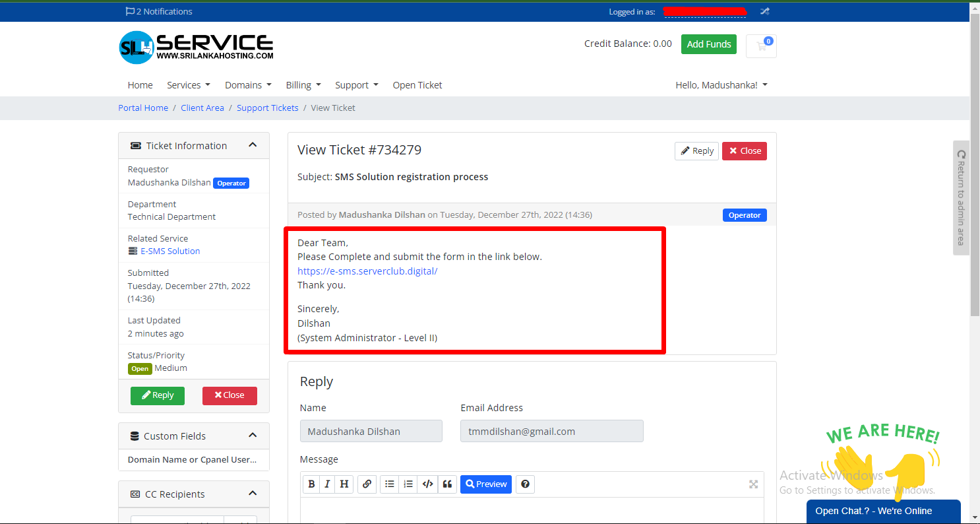Screen dimensions: 980x524
Task: Open the E-SMS Solution related service link
Action: point(169,251)
